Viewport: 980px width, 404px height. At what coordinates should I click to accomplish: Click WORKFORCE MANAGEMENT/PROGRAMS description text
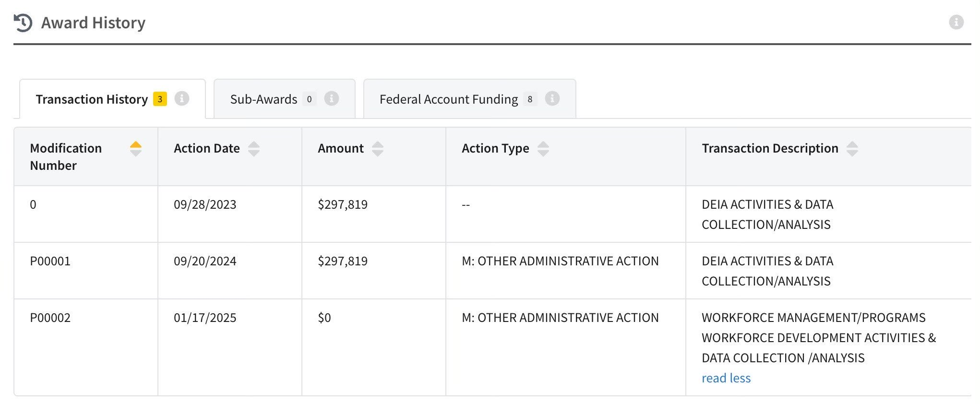pyautogui.click(x=813, y=318)
